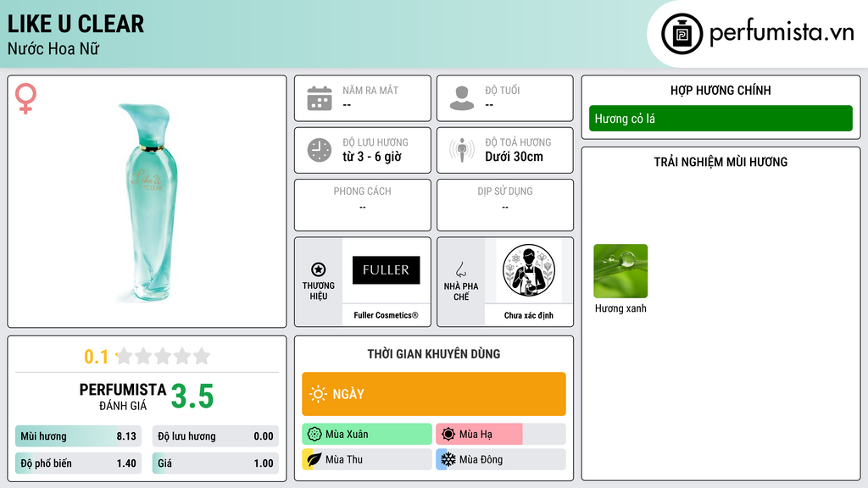
Task: Click the Mùa Hạ season bar
Action: tap(501, 435)
